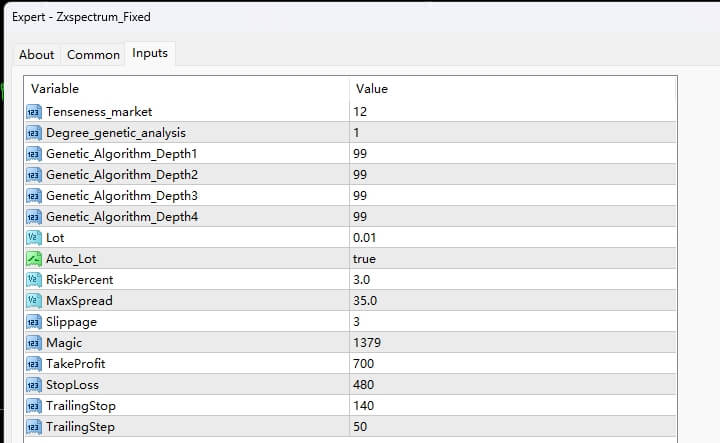Click the icon next to Degree_genetic_analysis
This screenshot has height=443, width=720.
[34, 132]
